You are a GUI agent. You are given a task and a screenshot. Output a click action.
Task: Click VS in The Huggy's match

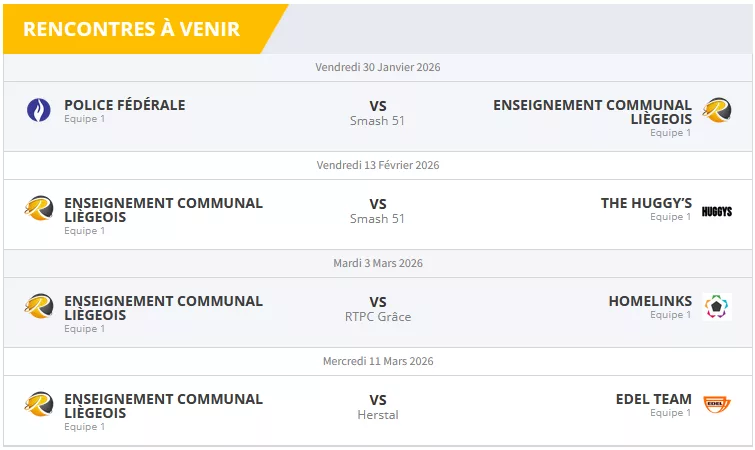point(378,204)
